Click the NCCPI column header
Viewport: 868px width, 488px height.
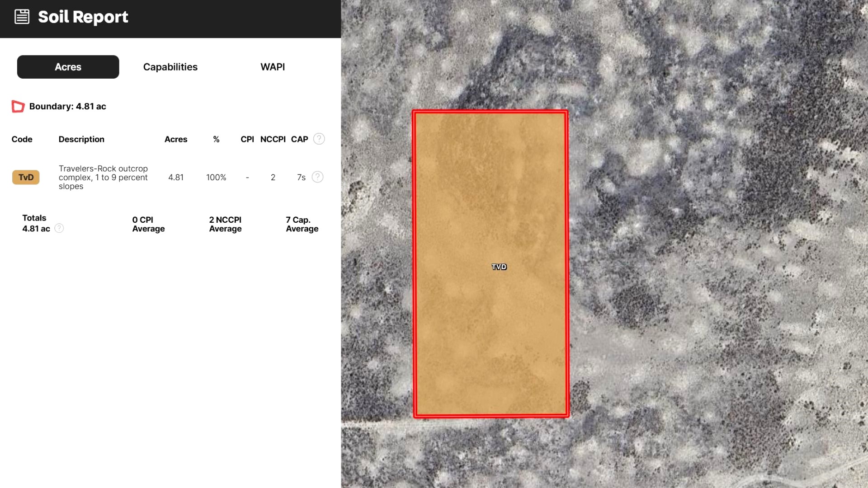[273, 139]
